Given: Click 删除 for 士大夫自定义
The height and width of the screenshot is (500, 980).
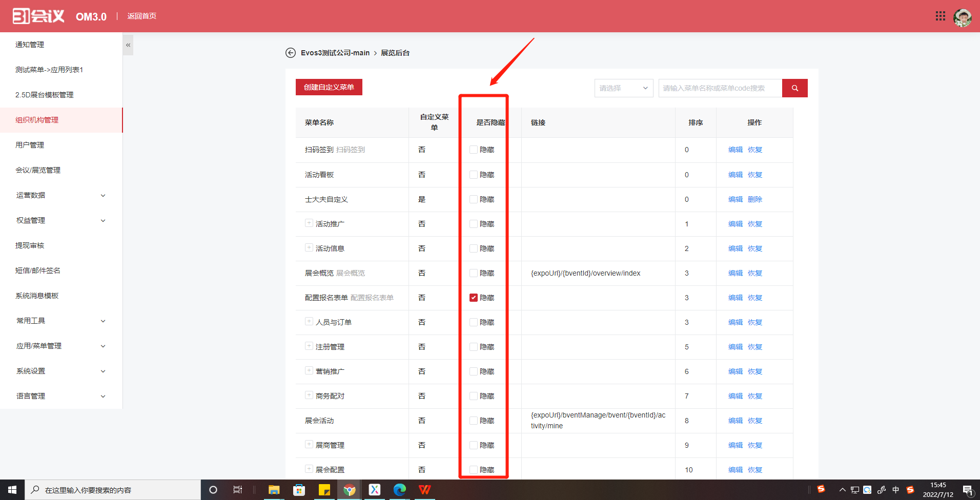Looking at the screenshot, I should point(755,199).
